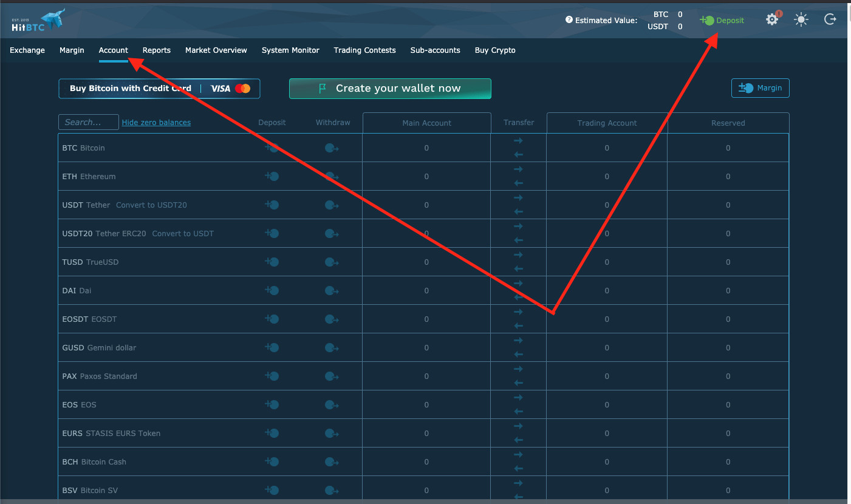This screenshot has height=504, width=851.
Task: Click Buy Bitcoin with Credit Card
Action: [x=159, y=89]
